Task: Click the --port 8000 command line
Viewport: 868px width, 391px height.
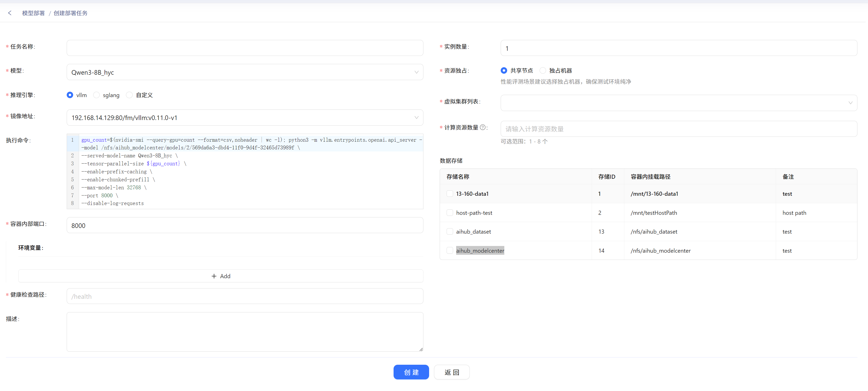Action: coord(100,195)
